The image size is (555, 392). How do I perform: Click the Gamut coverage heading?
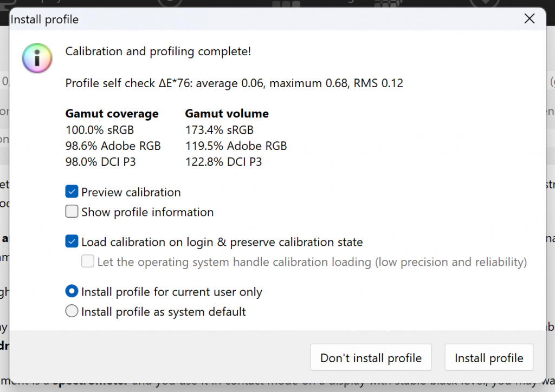coord(112,114)
